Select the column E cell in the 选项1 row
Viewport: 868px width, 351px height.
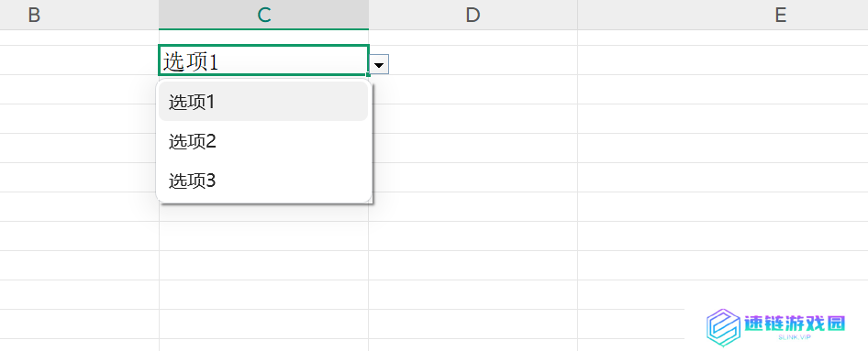723,60
